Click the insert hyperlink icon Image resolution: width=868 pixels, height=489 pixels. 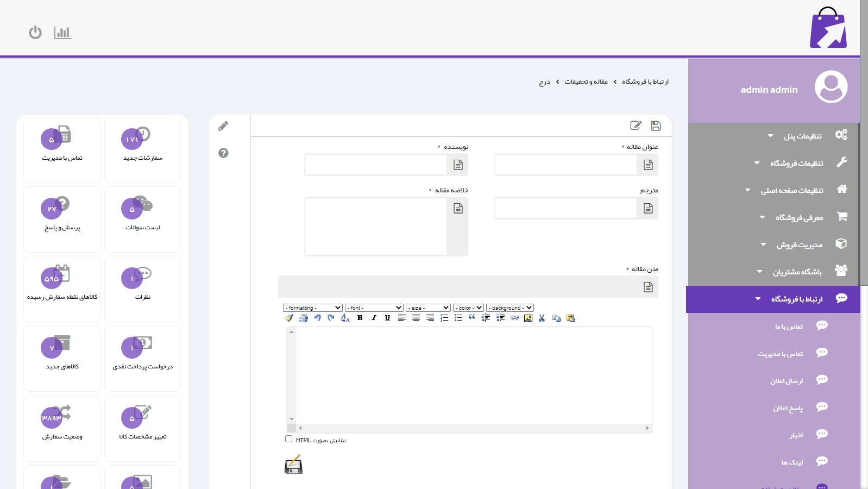point(514,318)
